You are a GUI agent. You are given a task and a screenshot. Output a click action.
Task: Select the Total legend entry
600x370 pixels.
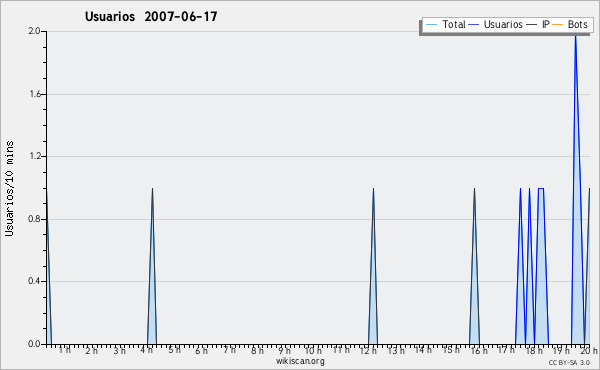(445, 24)
